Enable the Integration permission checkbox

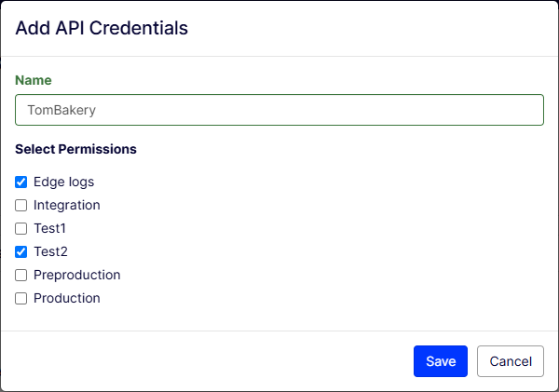tap(21, 206)
